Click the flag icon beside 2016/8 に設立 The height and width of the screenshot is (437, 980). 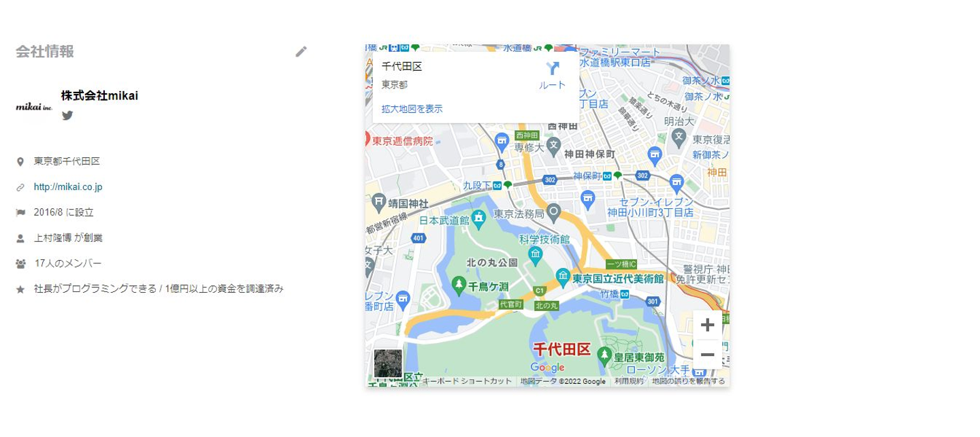coord(20,212)
